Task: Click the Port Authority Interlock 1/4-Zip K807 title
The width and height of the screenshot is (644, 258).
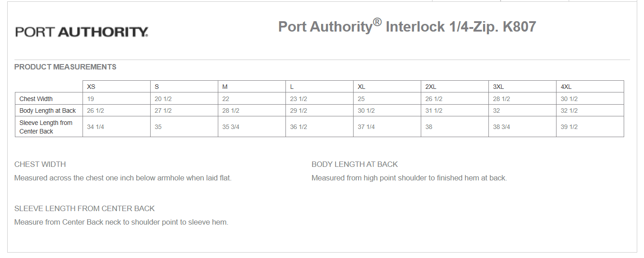Action: (x=407, y=27)
